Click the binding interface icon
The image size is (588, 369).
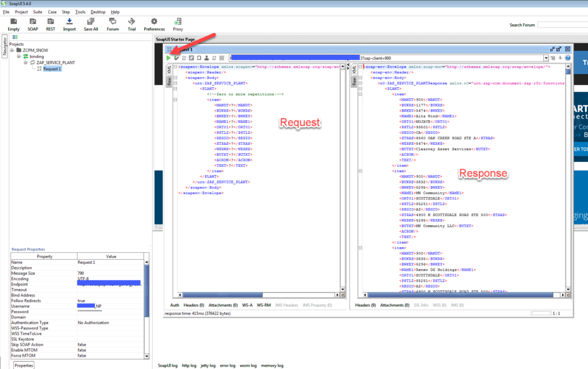click(x=25, y=56)
